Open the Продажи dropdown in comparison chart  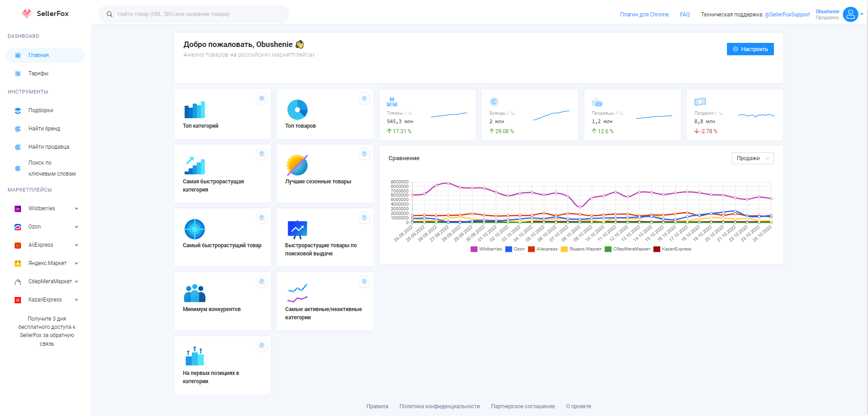coord(752,158)
